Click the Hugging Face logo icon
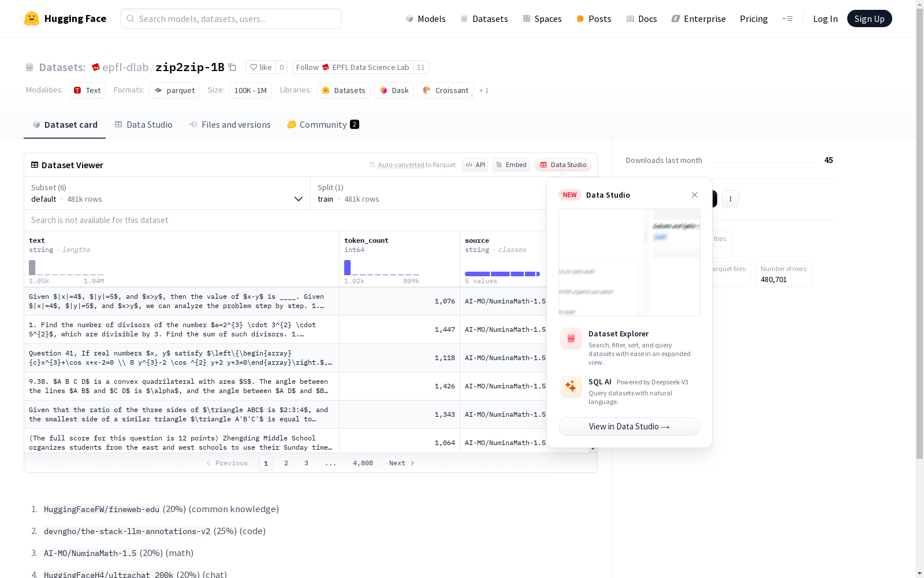 coord(32,18)
